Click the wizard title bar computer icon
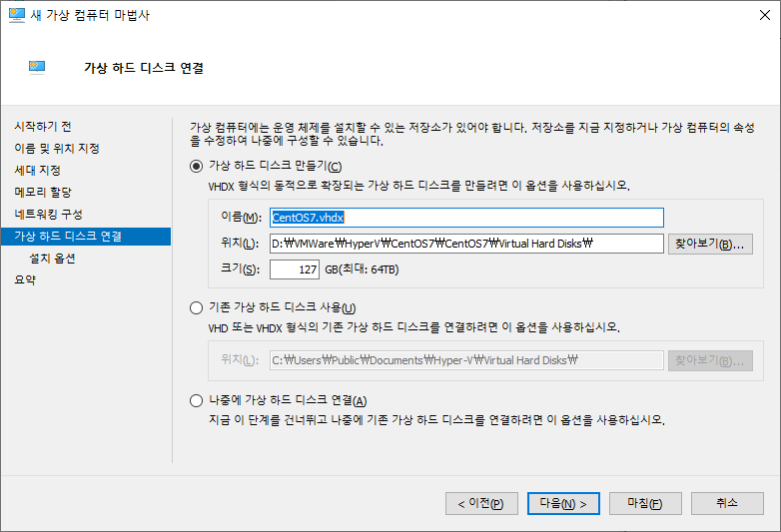 coord(17,15)
